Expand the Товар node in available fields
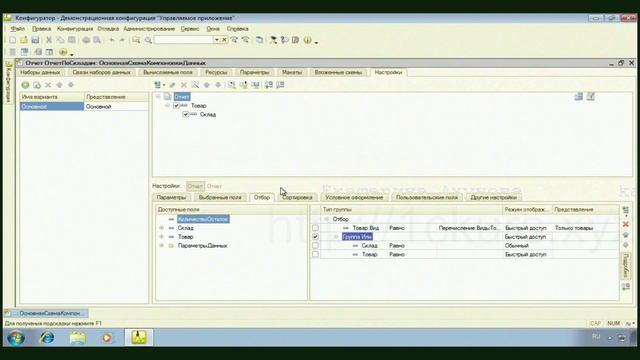The width and height of the screenshot is (640, 360). tap(162, 237)
